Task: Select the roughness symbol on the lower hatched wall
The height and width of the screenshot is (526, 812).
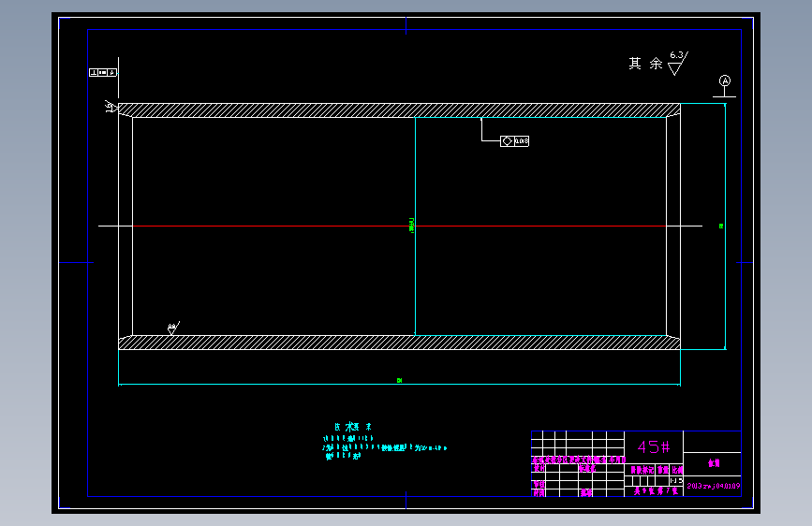Action: point(173,328)
